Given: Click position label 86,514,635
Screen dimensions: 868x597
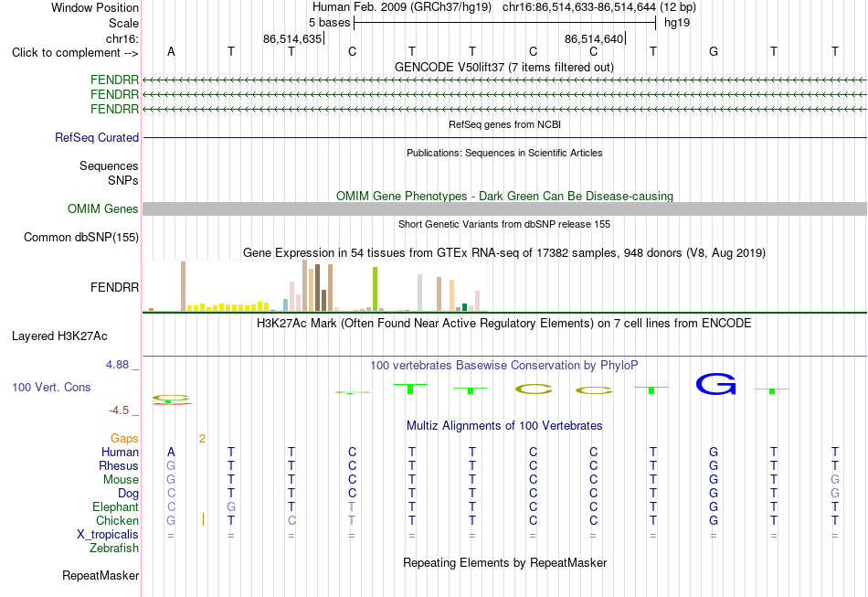Looking at the screenshot, I should (x=292, y=38).
